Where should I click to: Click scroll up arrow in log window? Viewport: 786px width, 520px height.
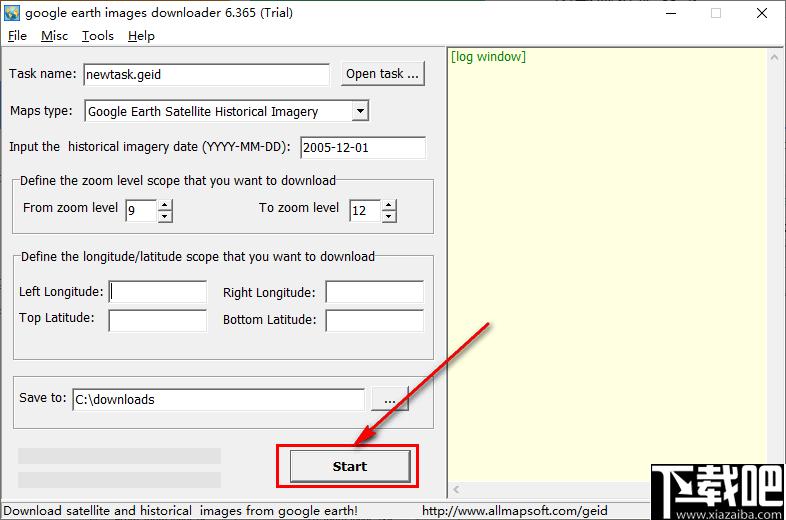pyautogui.click(x=774, y=58)
